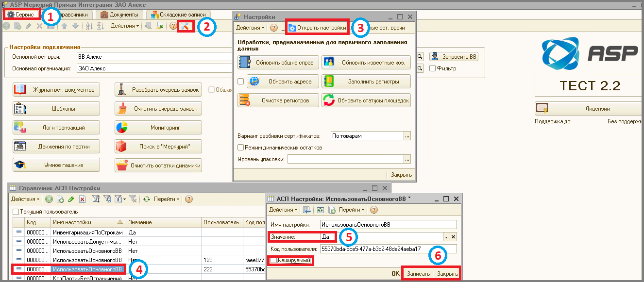This screenshot has height=282, width=644.
Task: Open Действия dropdown in Справочник АСП Настройки
Action: tap(25, 199)
